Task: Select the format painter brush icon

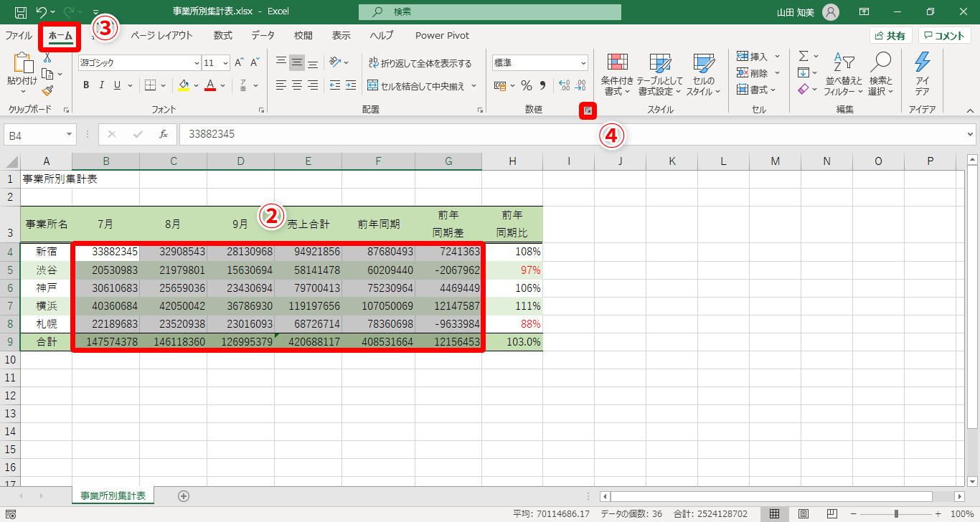Action: [x=47, y=90]
